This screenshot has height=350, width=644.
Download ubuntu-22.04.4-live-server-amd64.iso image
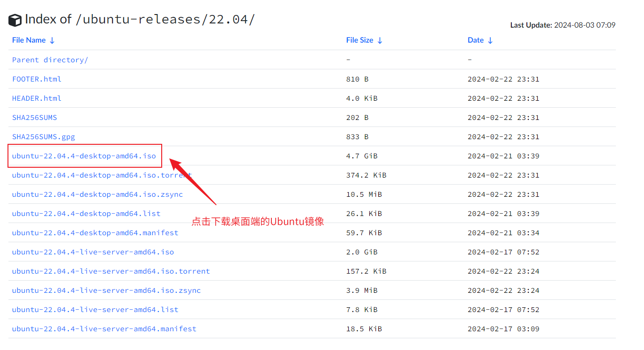coord(93,252)
